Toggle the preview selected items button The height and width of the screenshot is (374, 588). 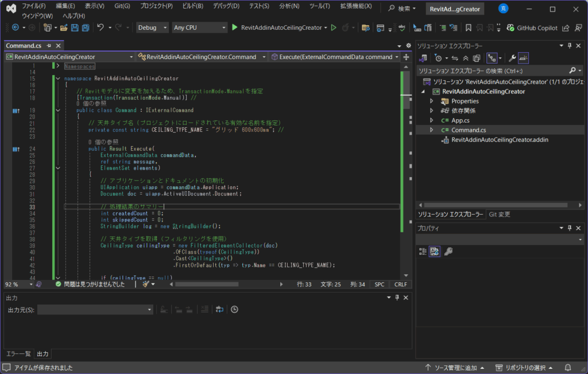point(524,58)
